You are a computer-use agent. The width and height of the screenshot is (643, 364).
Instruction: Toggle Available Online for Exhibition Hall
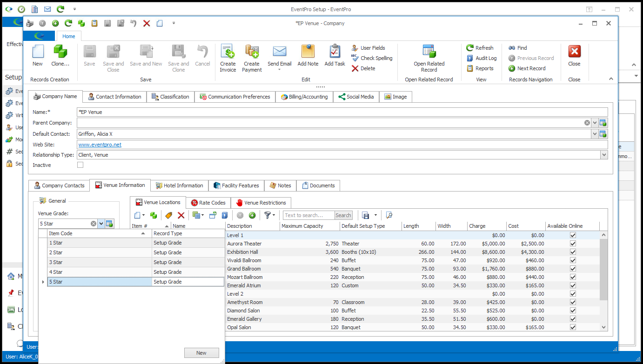pyautogui.click(x=573, y=252)
